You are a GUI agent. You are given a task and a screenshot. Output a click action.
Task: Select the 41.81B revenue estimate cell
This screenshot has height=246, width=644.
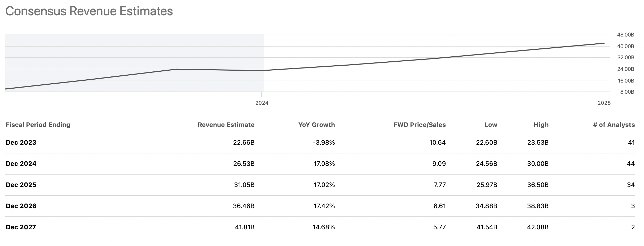coord(244,227)
